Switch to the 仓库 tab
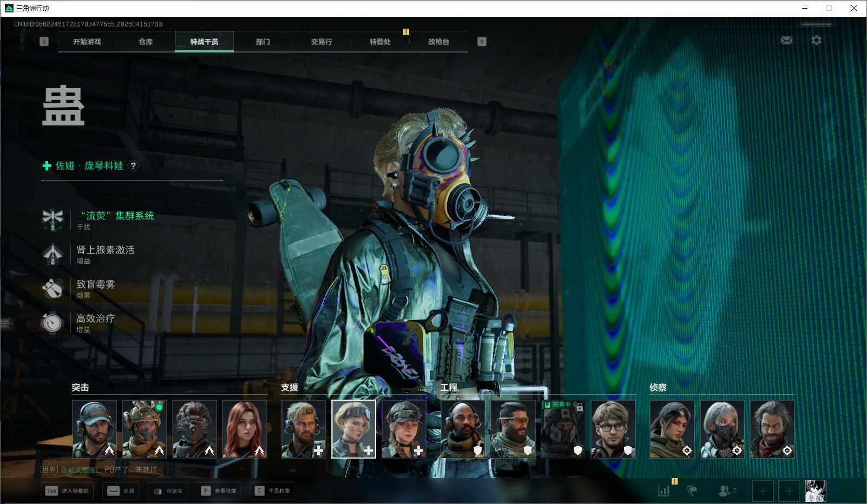 tap(146, 42)
